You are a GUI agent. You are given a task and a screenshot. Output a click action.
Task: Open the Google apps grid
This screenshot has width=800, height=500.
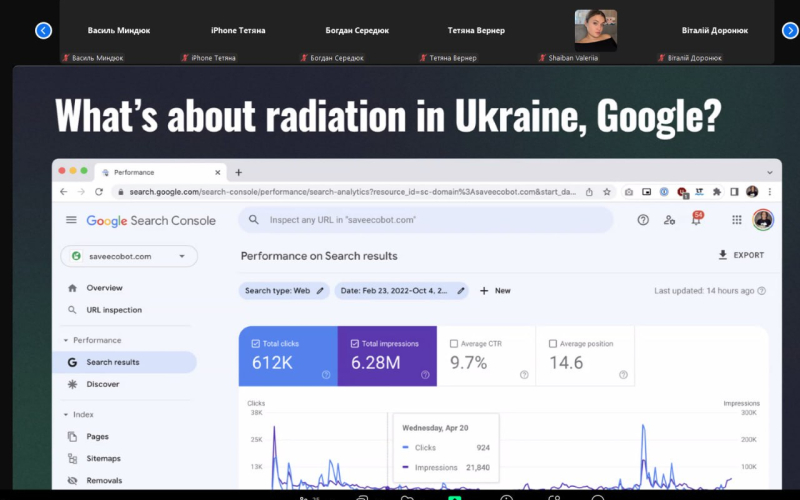[x=737, y=220]
